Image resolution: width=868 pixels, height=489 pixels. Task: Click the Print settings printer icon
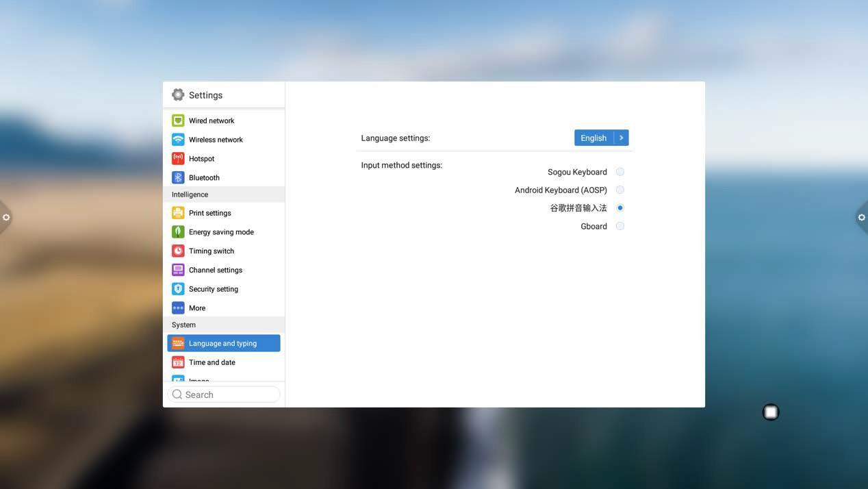[x=178, y=213]
